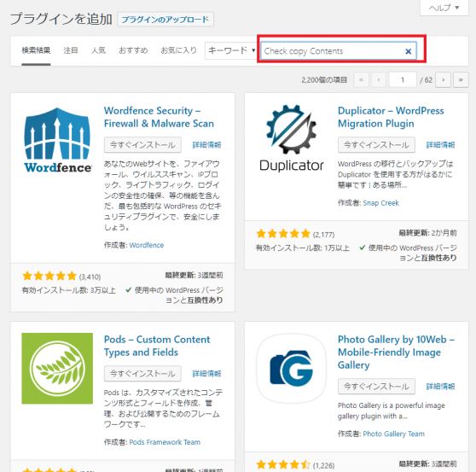Jump to the last results page
Screen dimensions: 476x472
point(461,80)
